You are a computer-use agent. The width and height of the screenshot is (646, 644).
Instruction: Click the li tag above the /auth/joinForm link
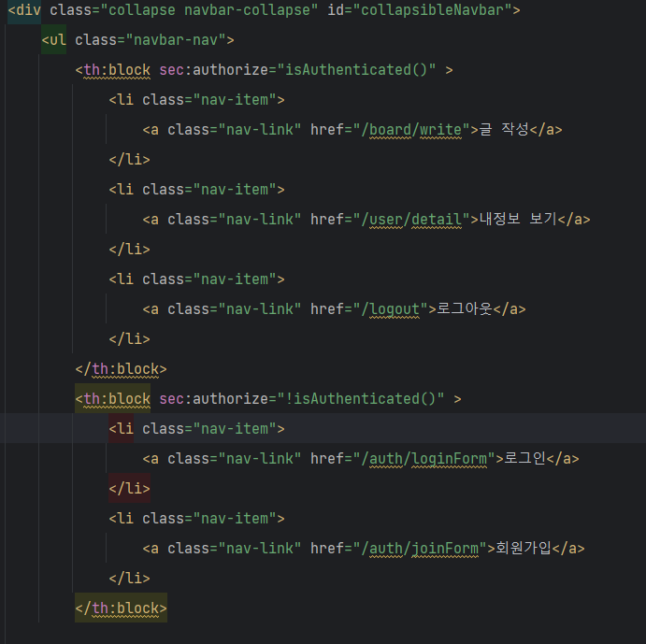196,519
